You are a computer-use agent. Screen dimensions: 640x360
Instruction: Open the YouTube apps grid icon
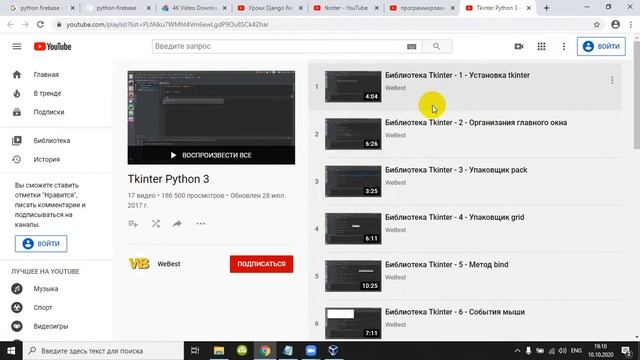point(541,47)
